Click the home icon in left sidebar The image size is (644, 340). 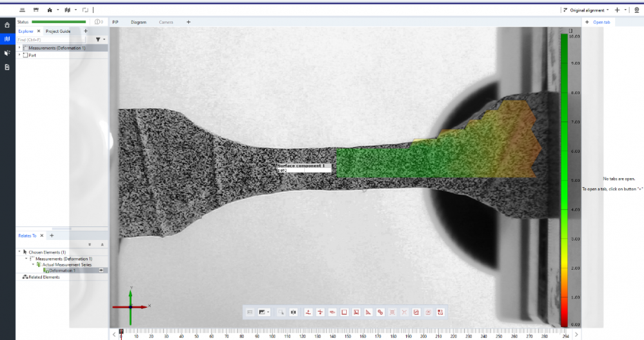(7, 25)
